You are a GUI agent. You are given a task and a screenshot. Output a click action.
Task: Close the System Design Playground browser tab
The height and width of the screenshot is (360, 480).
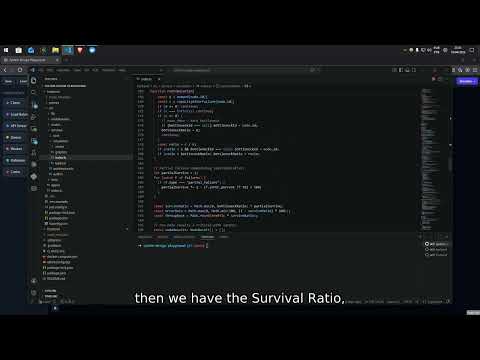[x=57, y=60]
